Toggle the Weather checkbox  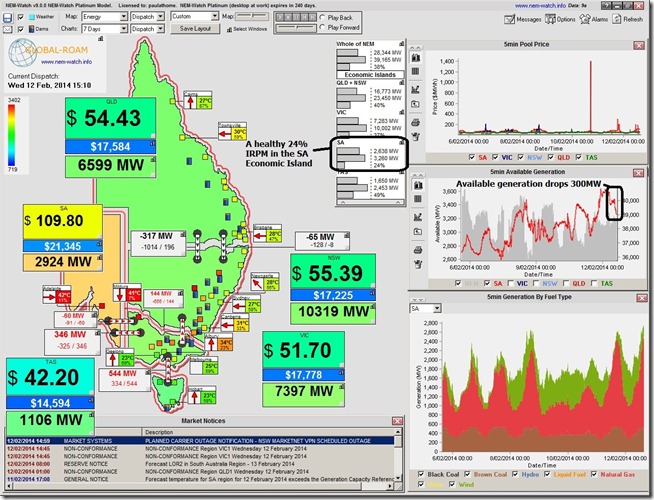tap(21, 17)
